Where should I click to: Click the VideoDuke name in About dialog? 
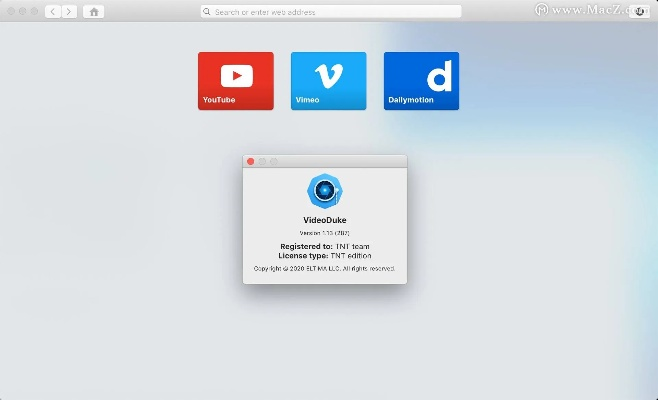(x=324, y=219)
